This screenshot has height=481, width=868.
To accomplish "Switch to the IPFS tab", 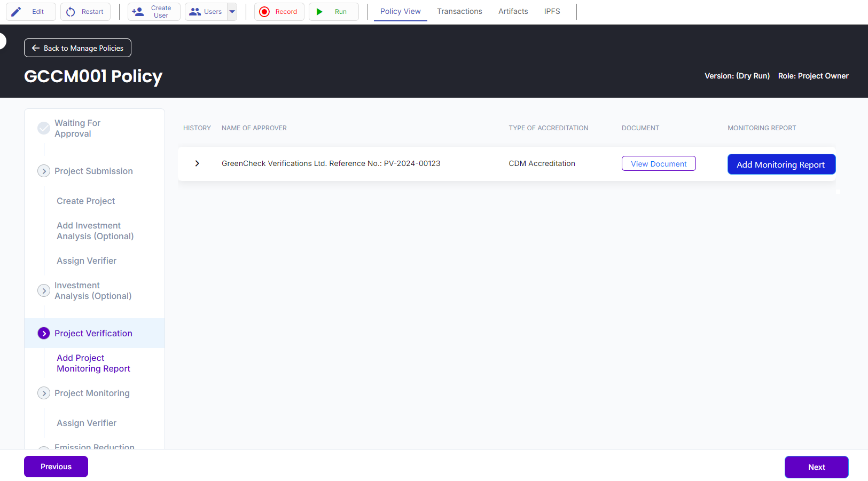I will [x=552, y=11].
